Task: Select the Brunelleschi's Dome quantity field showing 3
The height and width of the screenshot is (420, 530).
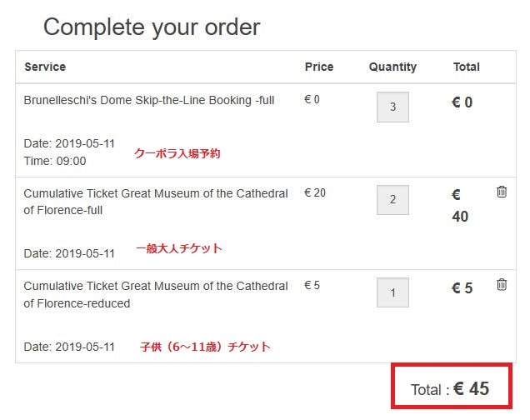Action: (392, 107)
